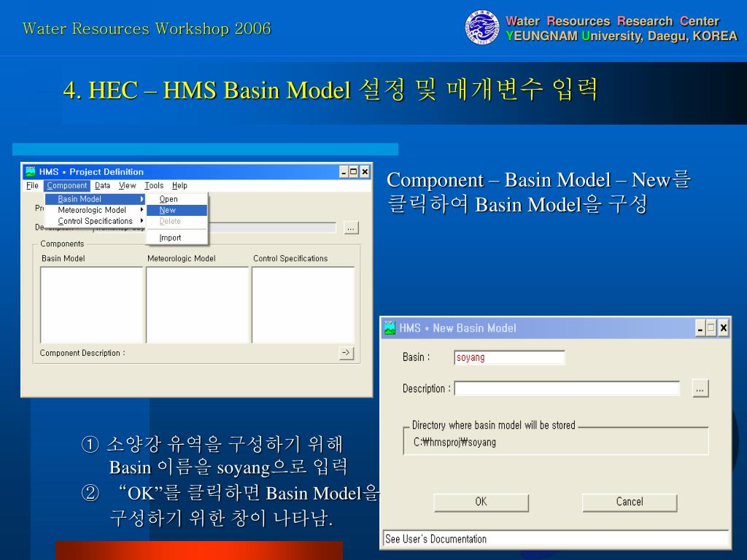Click OK in New Basin Model dialog
The image size is (747, 560).
click(x=481, y=502)
